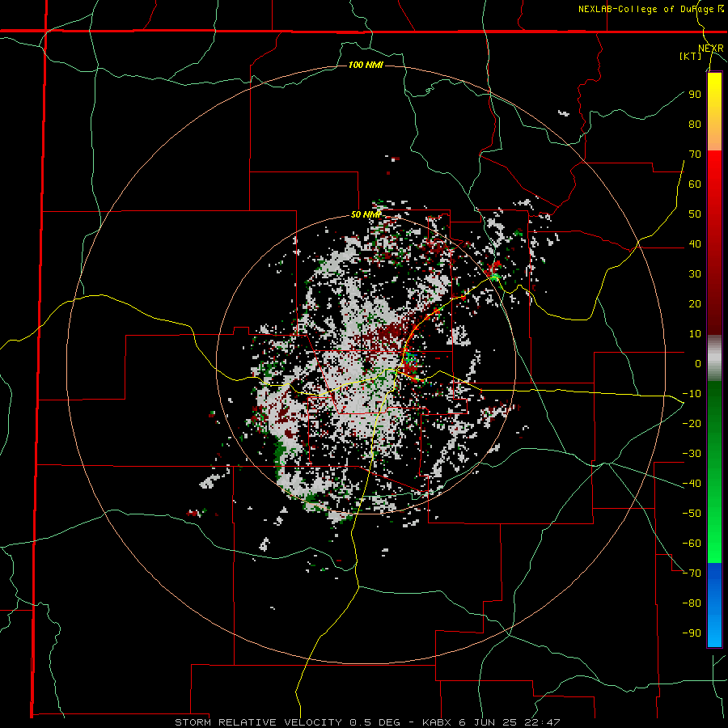The width and height of the screenshot is (728, 728).
Task: Click the gray zero-velocity segment of color bar
Action: (x=714, y=358)
